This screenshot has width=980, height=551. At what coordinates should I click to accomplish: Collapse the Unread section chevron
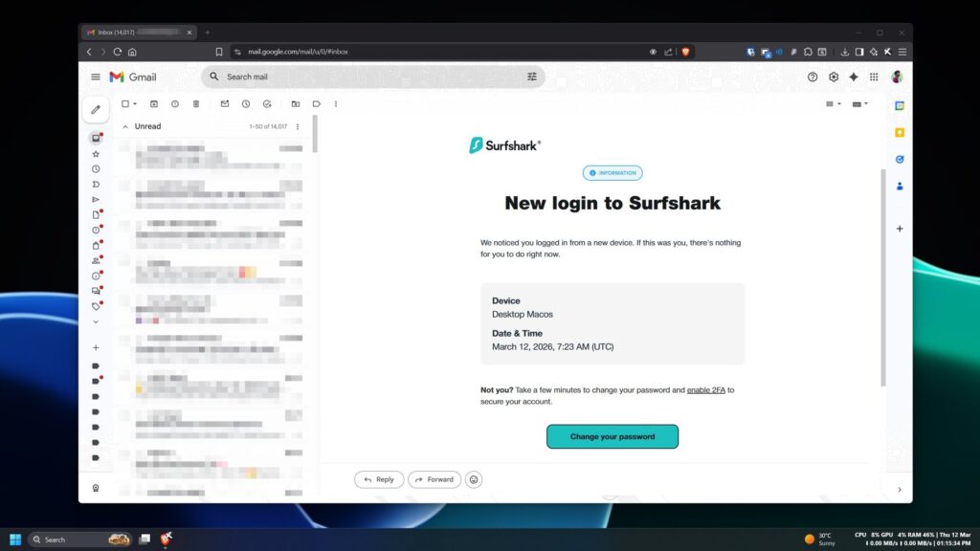[125, 127]
